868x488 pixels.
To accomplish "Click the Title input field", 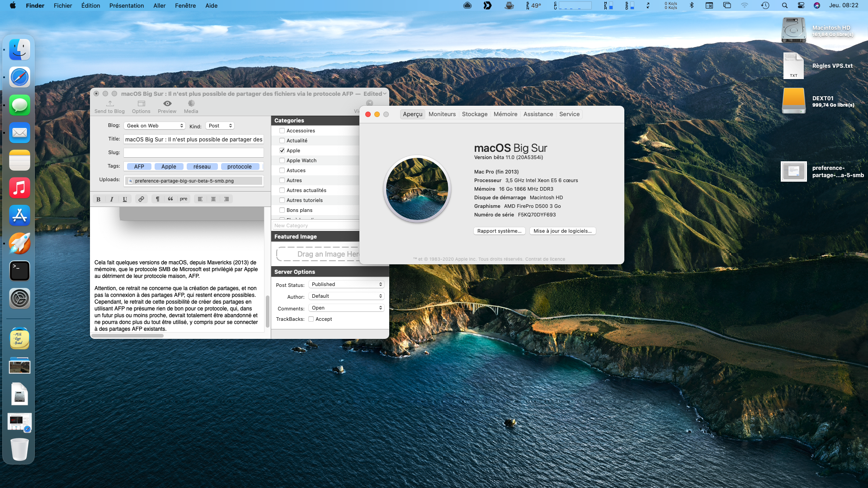I will (x=193, y=139).
